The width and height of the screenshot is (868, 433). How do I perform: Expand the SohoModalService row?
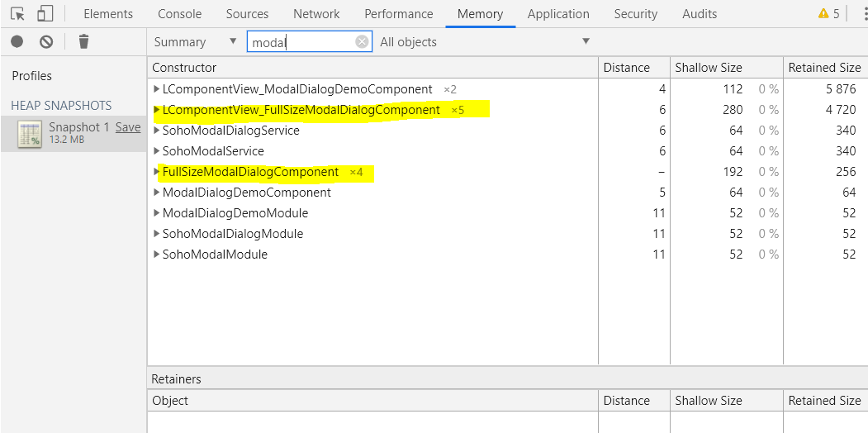click(157, 151)
